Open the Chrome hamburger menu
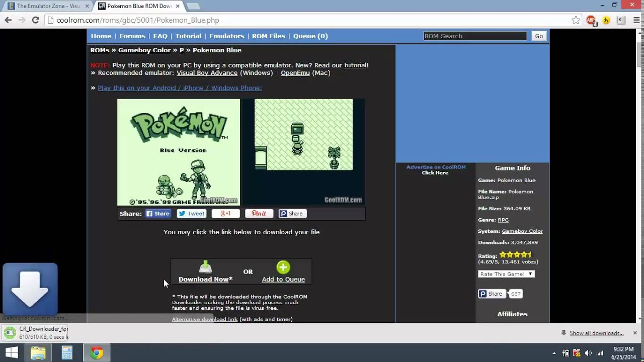The width and height of the screenshot is (644, 362). coord(635,20)
